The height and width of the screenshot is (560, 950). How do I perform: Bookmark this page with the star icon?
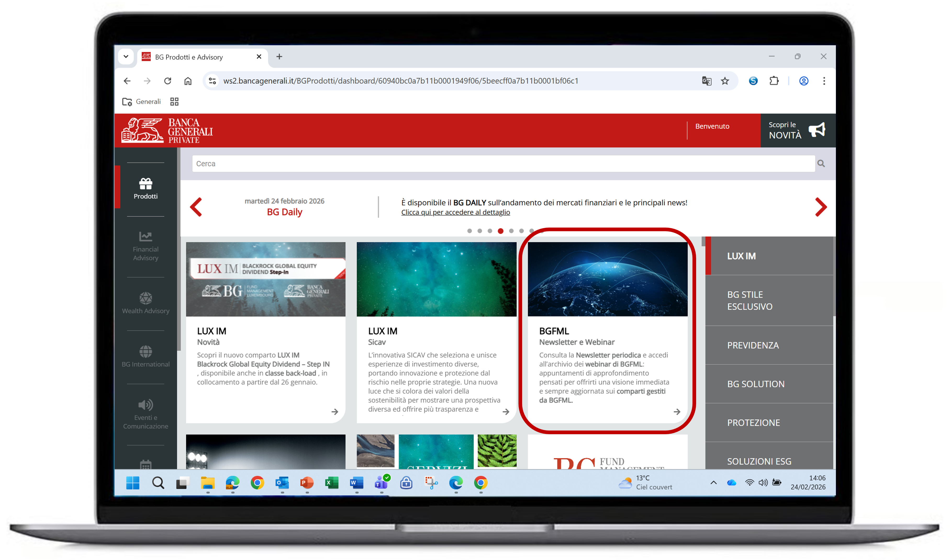point(725,81)
